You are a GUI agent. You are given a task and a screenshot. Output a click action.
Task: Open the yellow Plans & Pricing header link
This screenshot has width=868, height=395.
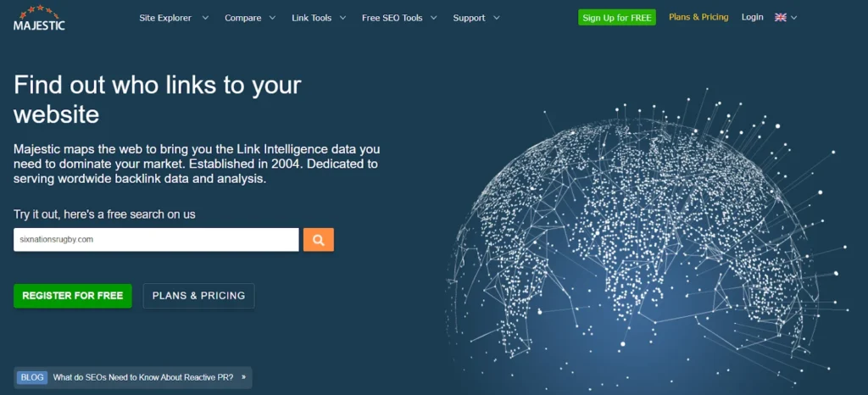(x=698, y=18)
